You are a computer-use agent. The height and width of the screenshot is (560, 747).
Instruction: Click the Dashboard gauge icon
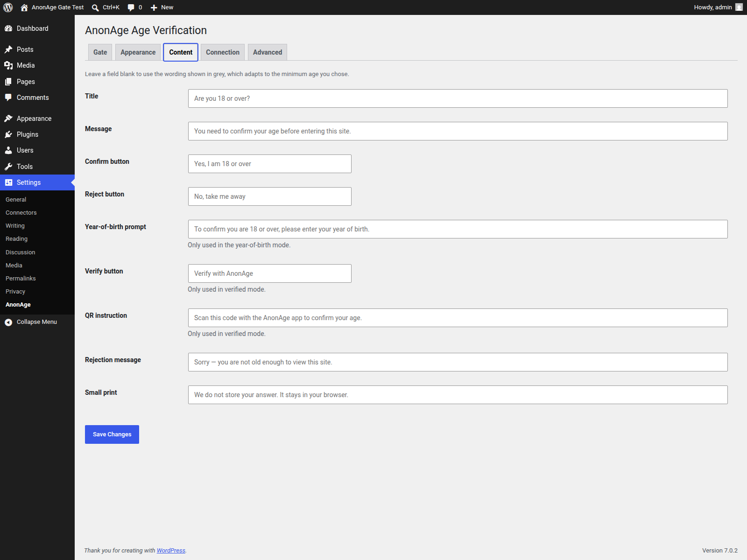pyautogui.click(x=8, y=28)
